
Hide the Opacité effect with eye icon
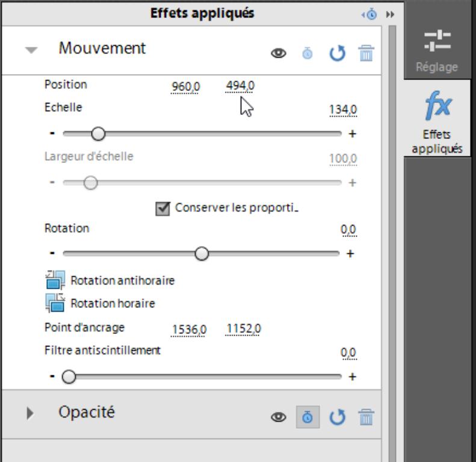tap(279, 417)
